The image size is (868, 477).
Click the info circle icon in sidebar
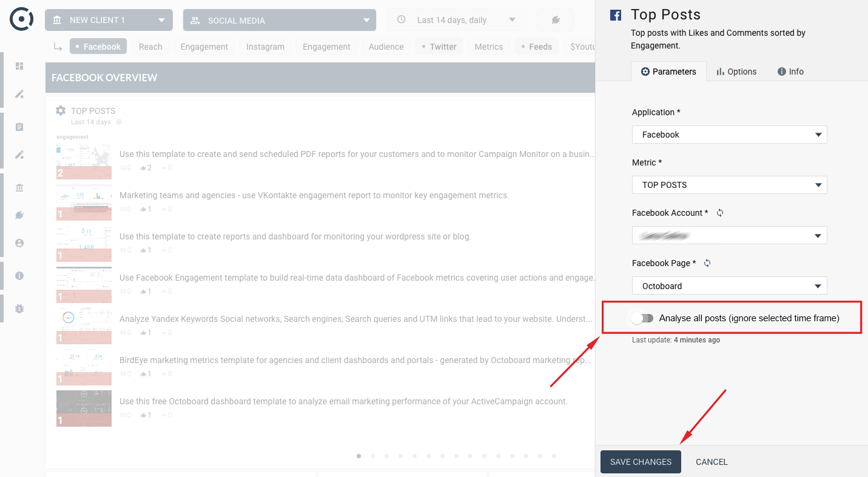(19, 276)
